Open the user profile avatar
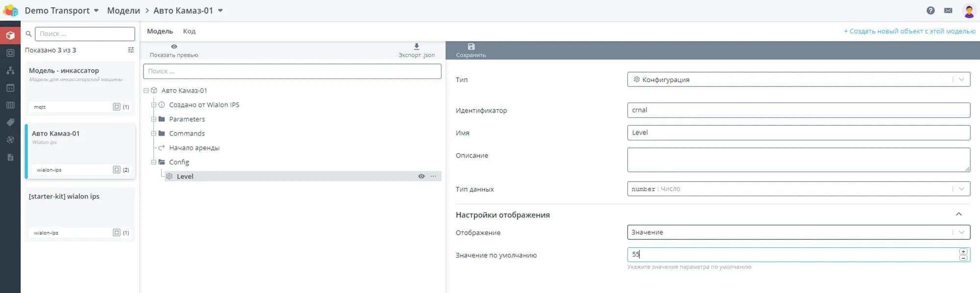This screenshot has height=293, width=980. coord(969,11)
